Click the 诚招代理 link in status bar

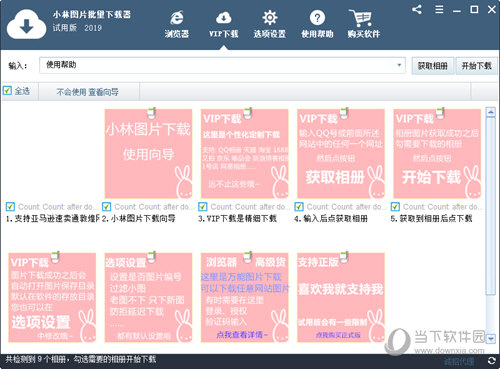pos(459,361)
